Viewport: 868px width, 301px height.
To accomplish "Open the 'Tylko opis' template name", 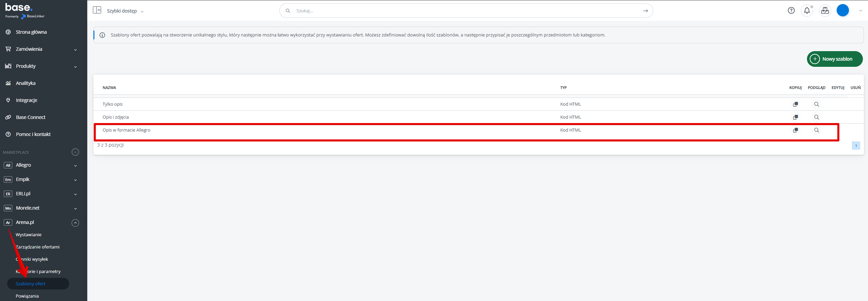I will point(113,104).
